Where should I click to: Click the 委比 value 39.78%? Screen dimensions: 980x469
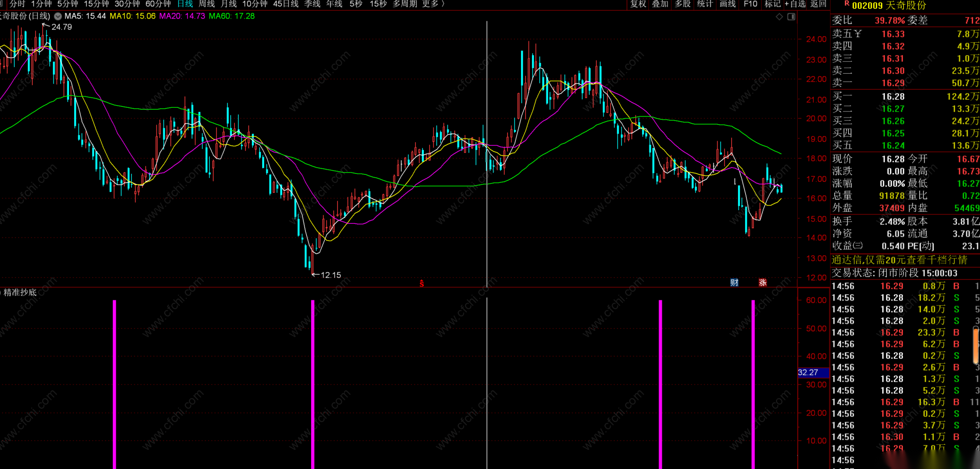[x=889, y=21]
